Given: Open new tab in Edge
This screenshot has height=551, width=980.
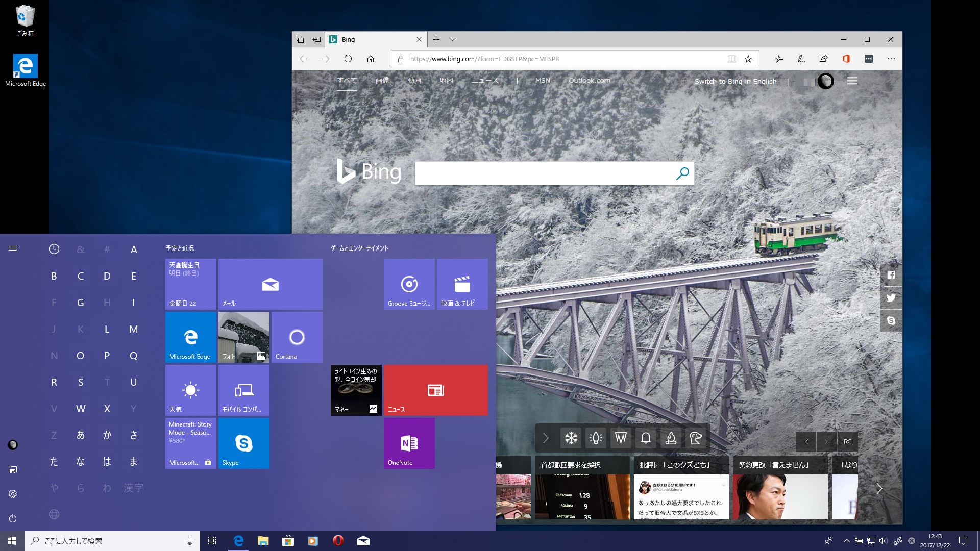Looking at the screenshot, I should [436, 39].
